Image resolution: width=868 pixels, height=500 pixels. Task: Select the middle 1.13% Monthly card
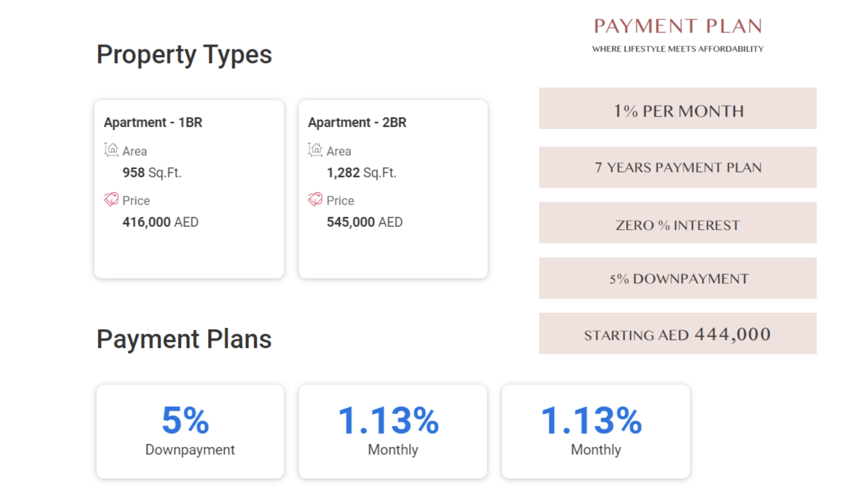pos(392,432)
